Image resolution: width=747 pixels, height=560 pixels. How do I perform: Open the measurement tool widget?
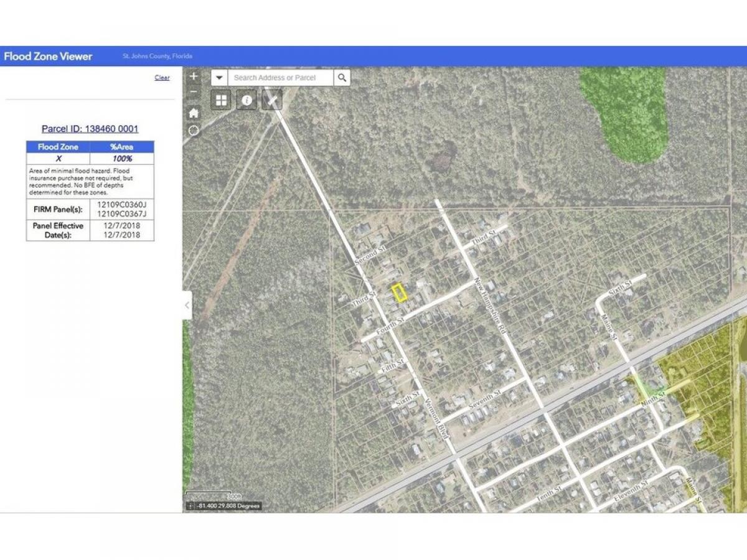pos(273,100)
